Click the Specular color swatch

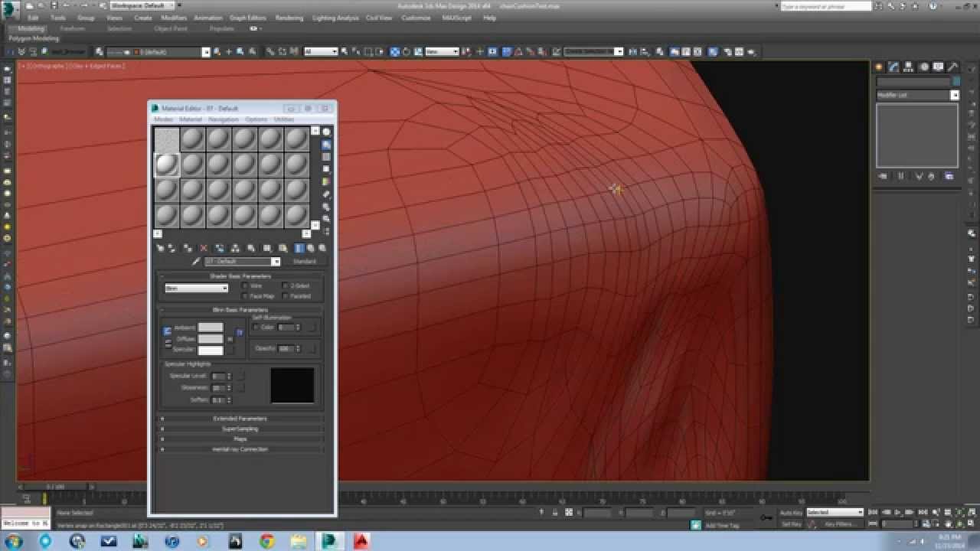(x=211, y=350)
